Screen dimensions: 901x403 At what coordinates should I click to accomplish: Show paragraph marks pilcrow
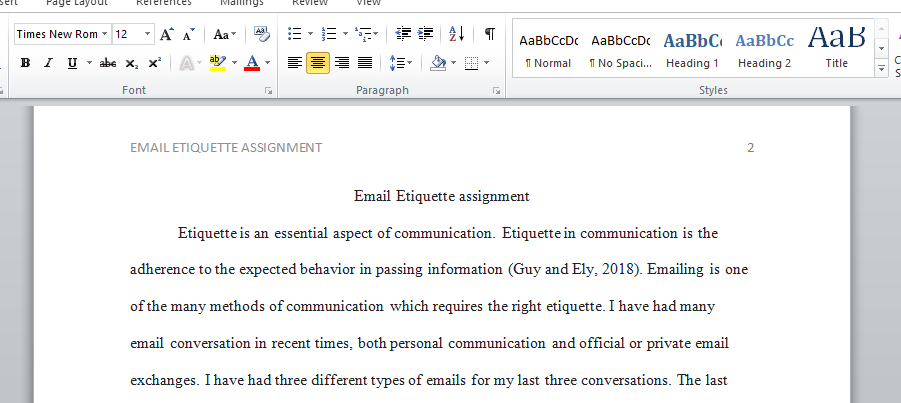pyautogui.click(x=490, y=34)
